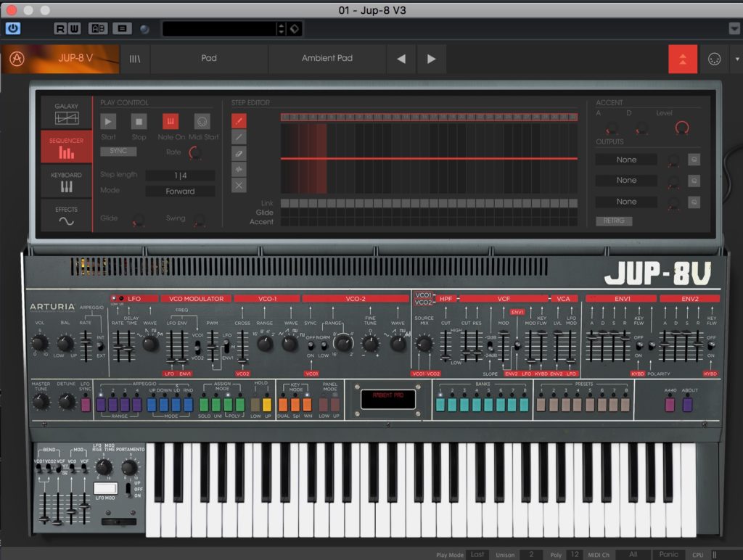Viewport: 743px width, 560px height.
Task: Switch to the Galaxy tab
Action: coord(66,113)
